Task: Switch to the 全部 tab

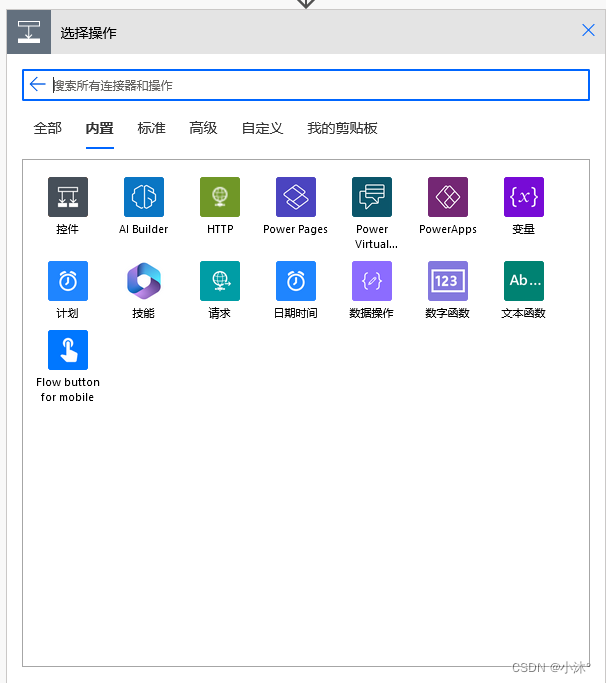Action: click(x=47, y=128)
